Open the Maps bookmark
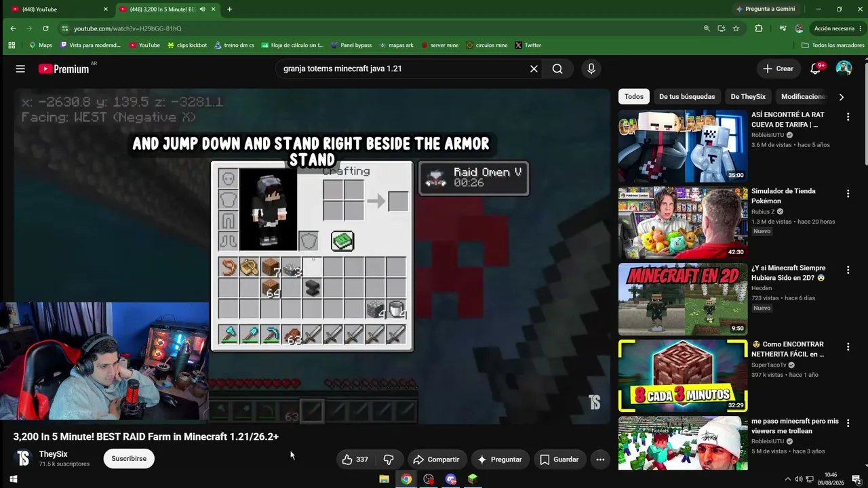Viewport: 868px width, 488px height. tap(40, 45)
